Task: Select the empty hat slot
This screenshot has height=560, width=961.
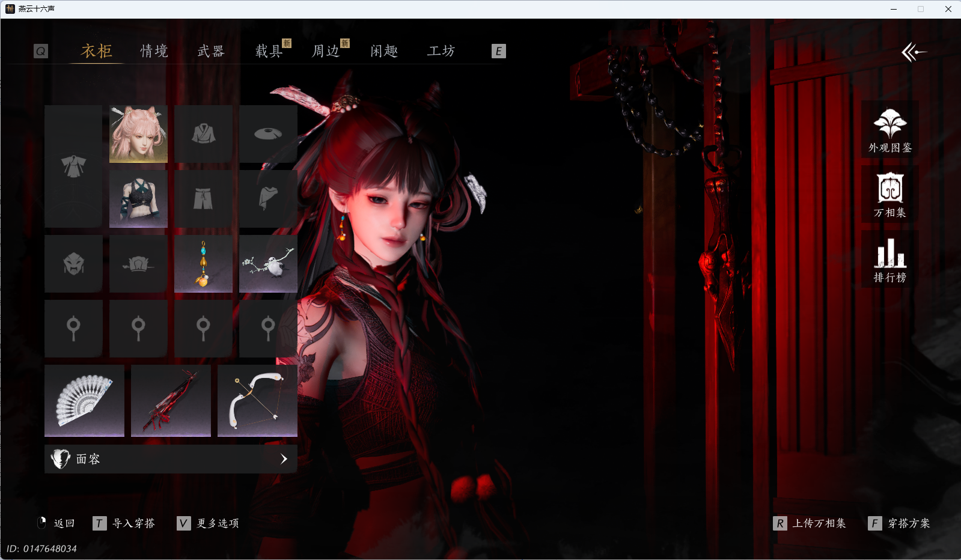Action: pos(268,134)
